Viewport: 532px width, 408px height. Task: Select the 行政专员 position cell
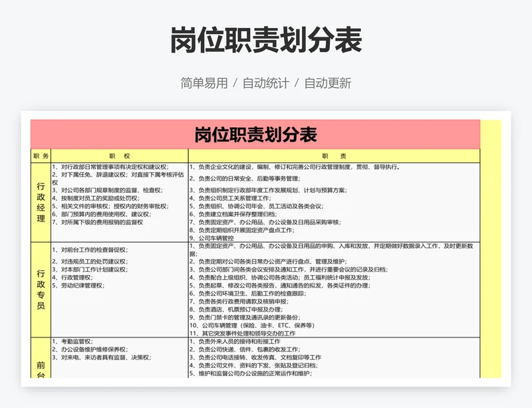point(41,290)
